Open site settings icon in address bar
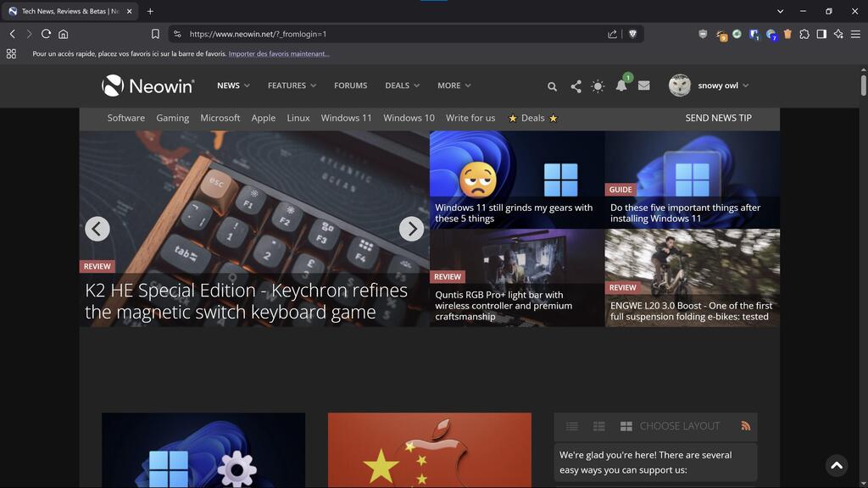The width and height of the screenshot is (868, 488). tap(177, 34)
